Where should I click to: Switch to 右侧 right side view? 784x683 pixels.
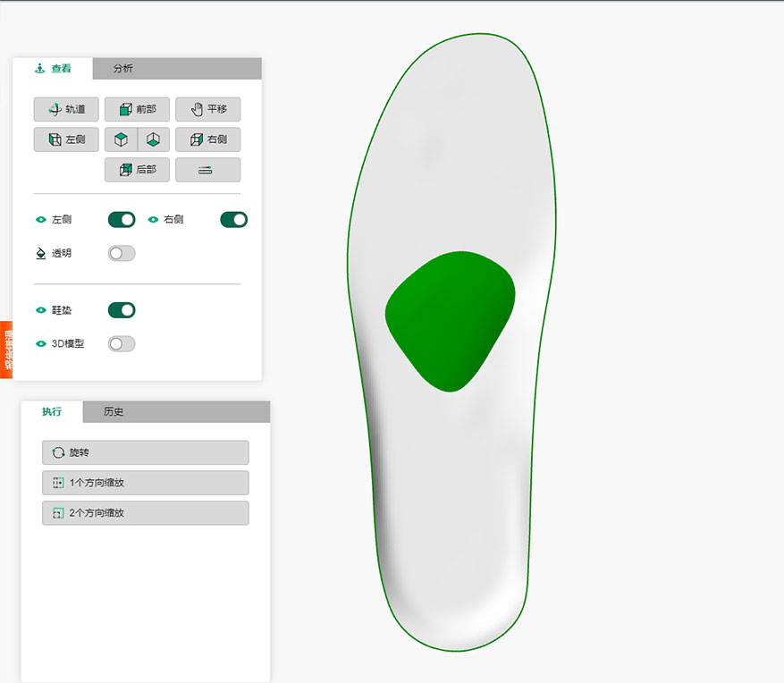coord(207,139)
